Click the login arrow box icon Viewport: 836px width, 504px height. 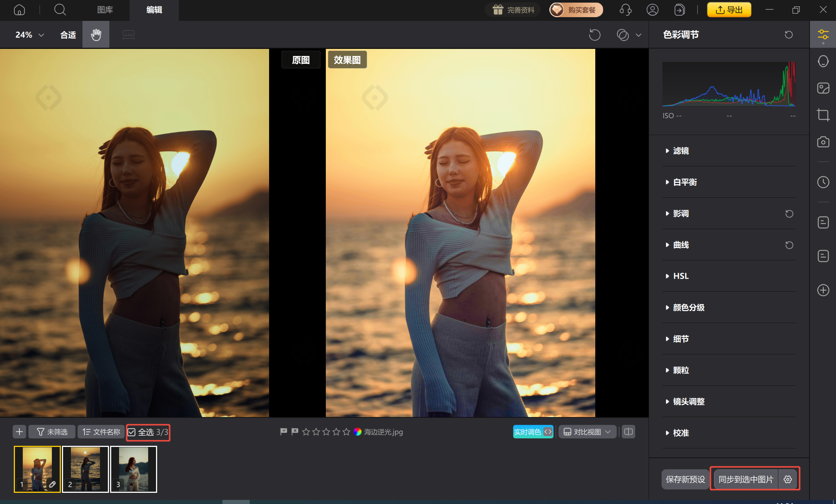click(680, 10)
